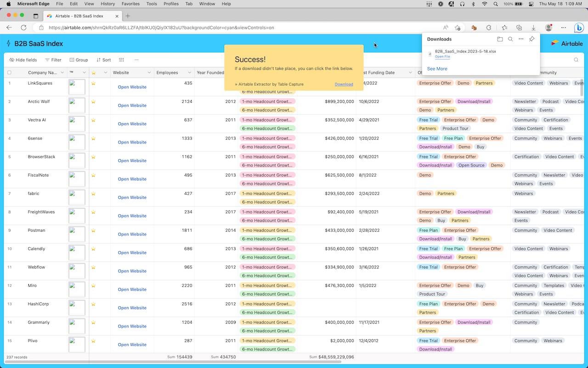588x368 pixels.
Task: Toggle the star on the BrowserStack row
Action: [93, 157]
